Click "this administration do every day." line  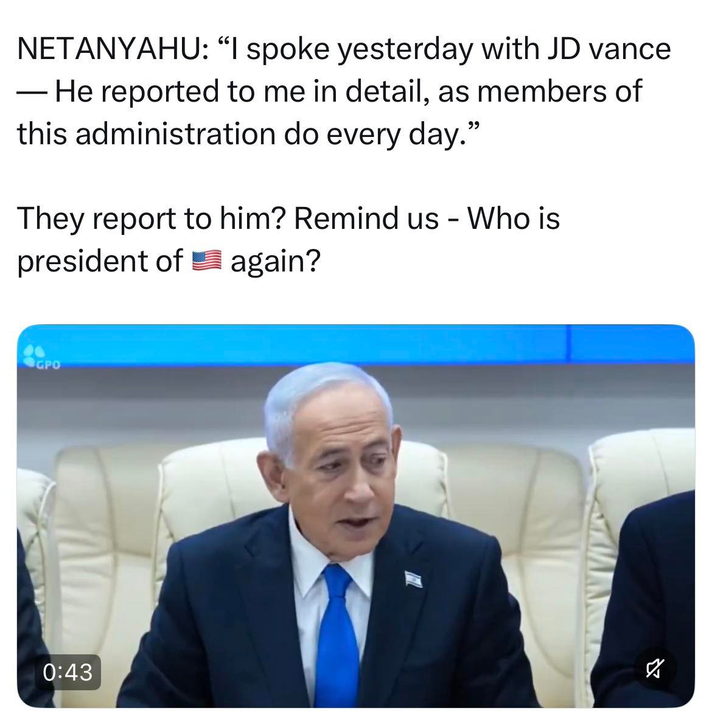(x=248, y=134)
